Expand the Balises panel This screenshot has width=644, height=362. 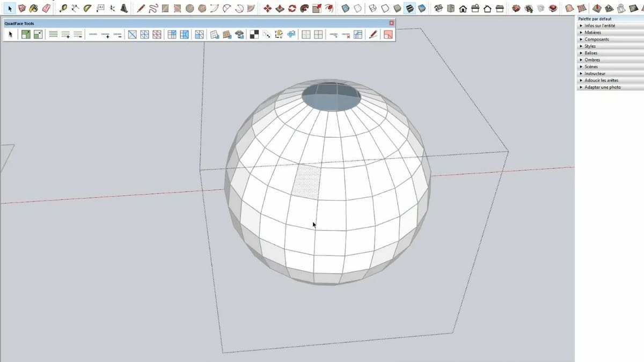click(610, 53)
